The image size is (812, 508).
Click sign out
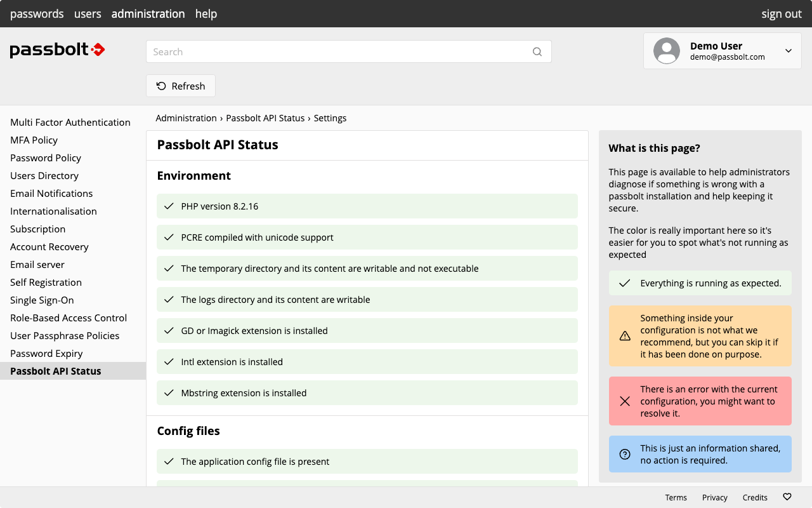(x=781, y=13)
